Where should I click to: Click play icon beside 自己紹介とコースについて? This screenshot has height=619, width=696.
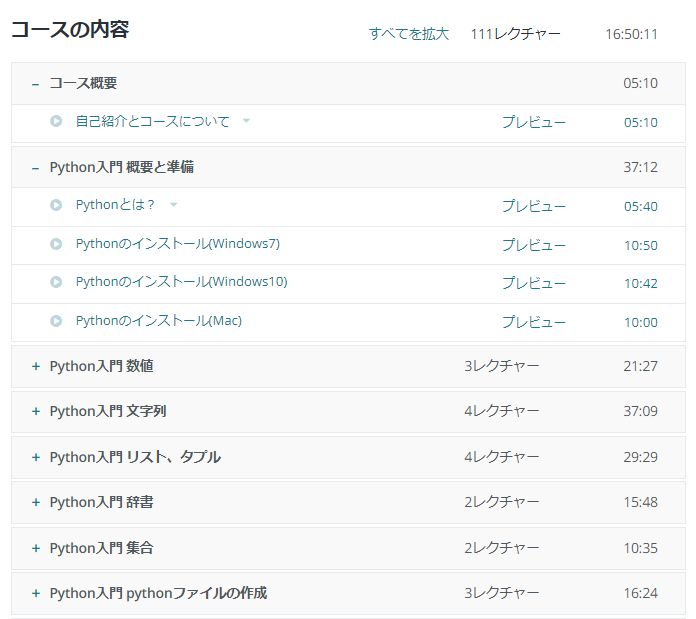(56, 122)
